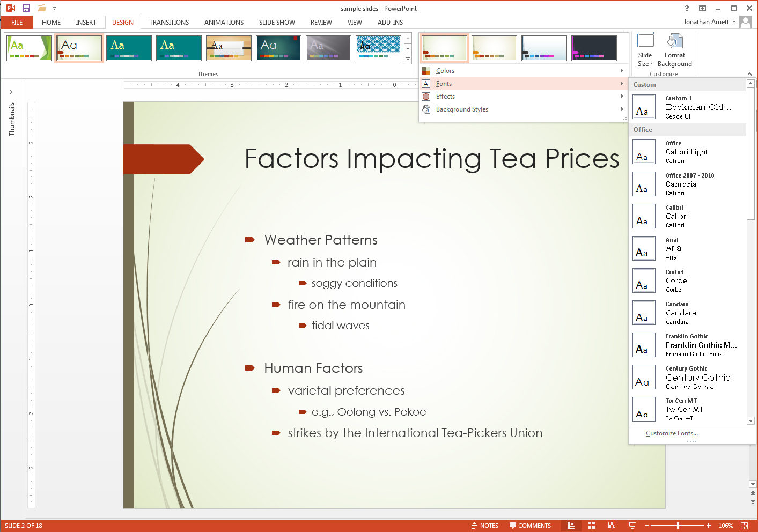Click the user account picture
Screen dimensions: 758x532
pos(746,22)
